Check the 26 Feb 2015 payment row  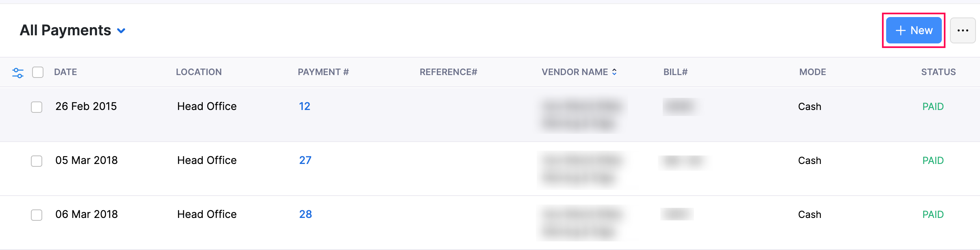point(37,107)
